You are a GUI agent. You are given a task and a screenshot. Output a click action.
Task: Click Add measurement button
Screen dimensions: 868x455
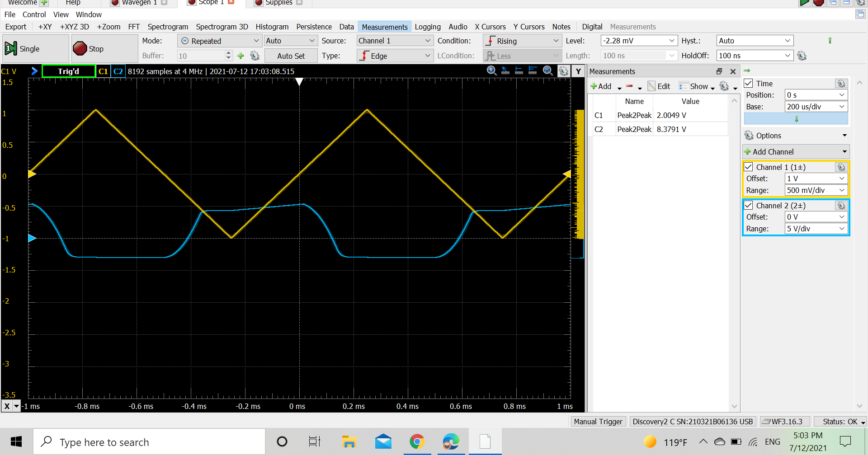[601, 86]
